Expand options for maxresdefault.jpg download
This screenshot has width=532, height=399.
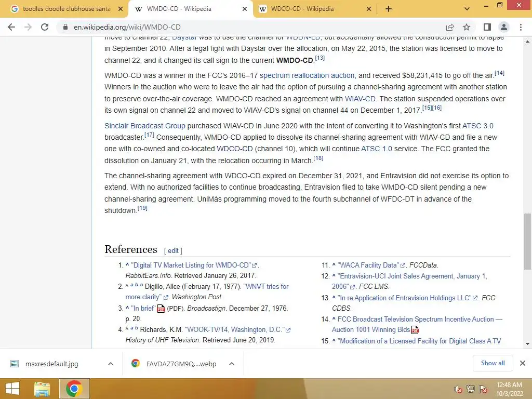click(110, 364)
